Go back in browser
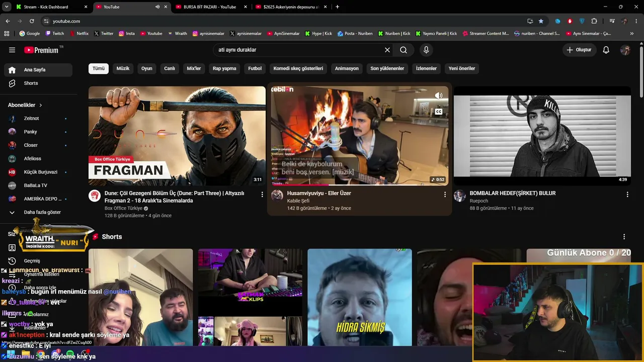Screen dimensions: 644x362 (x=8, y=21)
